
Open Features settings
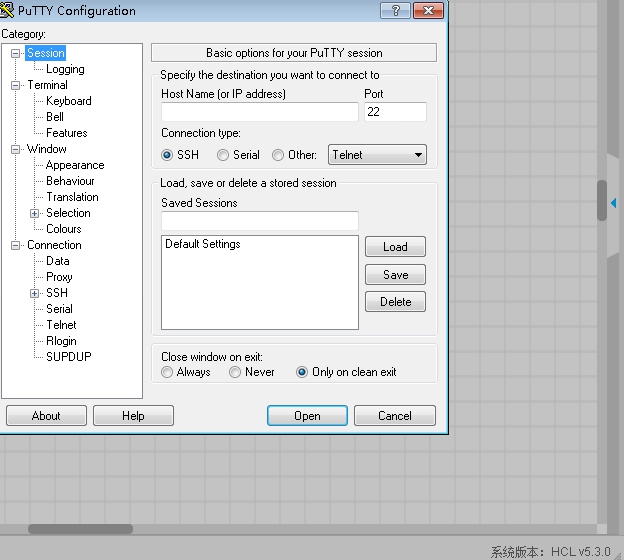click(67, 133)
